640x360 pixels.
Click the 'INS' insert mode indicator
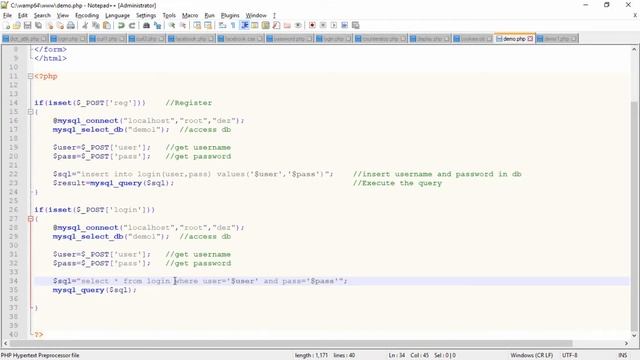click(622, 355)
